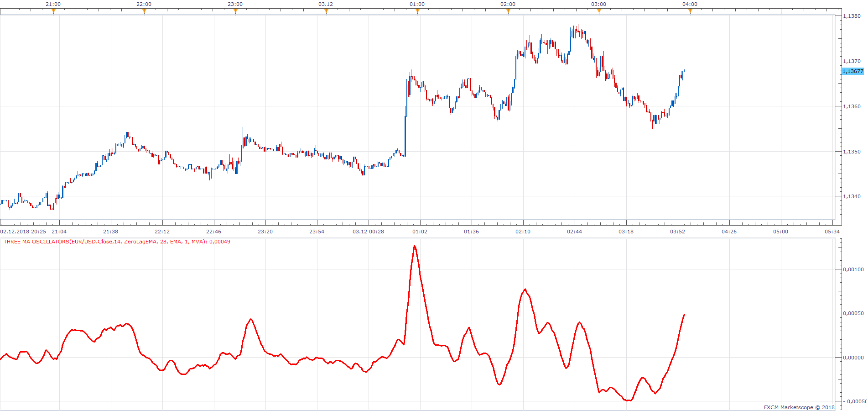Click the 03.12 00:28 time axis label
Image resolution: width=868 pixels, height=411 pixels.
click(369, 232)
